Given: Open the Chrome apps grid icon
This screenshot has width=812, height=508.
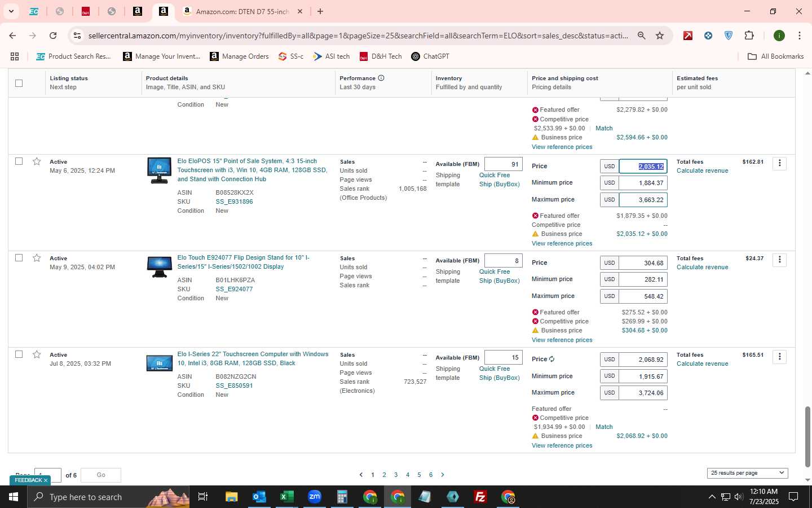Looking at the screenshot, I should 15,56.
